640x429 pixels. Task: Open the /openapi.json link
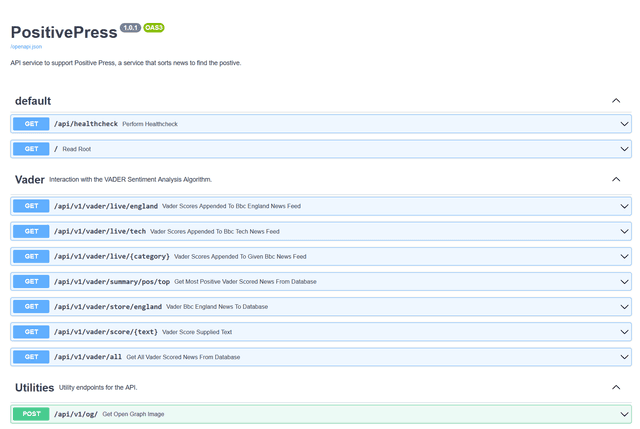(26, 47)
